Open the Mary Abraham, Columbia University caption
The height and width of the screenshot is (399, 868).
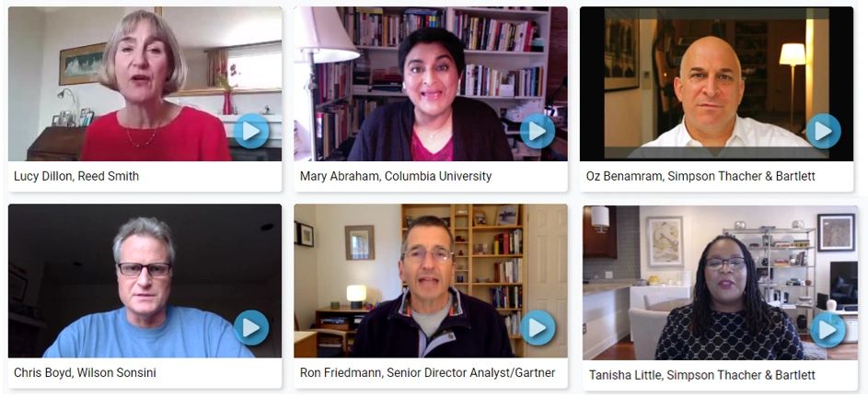(x=395, y=176)
